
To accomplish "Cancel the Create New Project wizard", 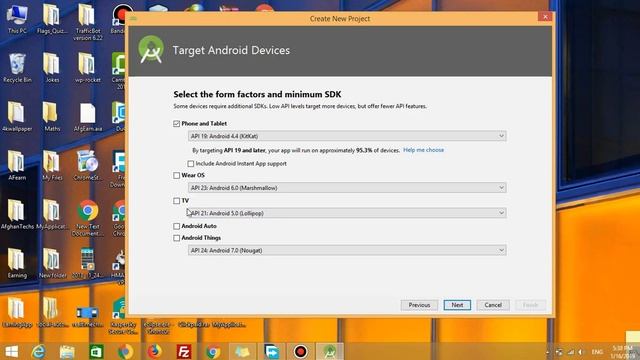I will point(493,305).
